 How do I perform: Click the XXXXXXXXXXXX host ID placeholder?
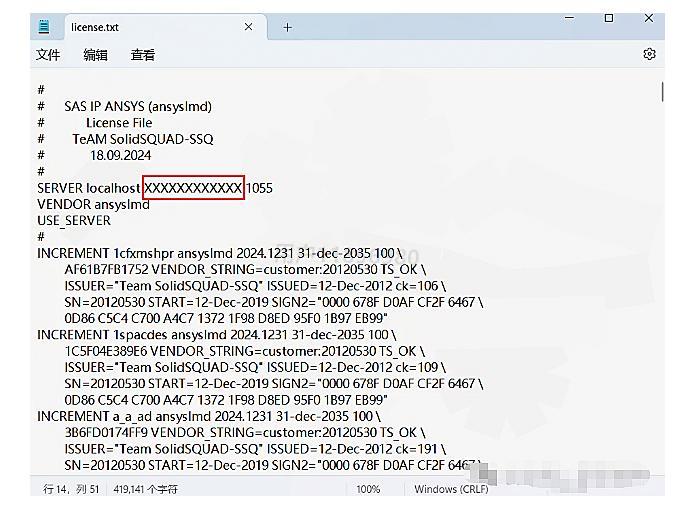(193, 188)
